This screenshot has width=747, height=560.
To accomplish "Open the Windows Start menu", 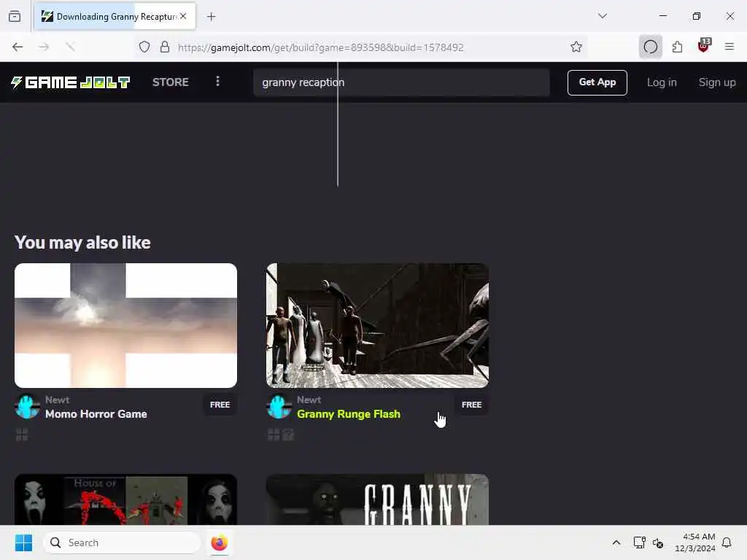I will 23,542.
